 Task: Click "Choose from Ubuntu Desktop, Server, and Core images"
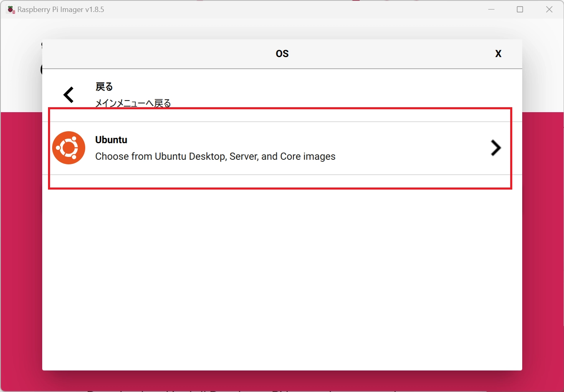point(215,156)
